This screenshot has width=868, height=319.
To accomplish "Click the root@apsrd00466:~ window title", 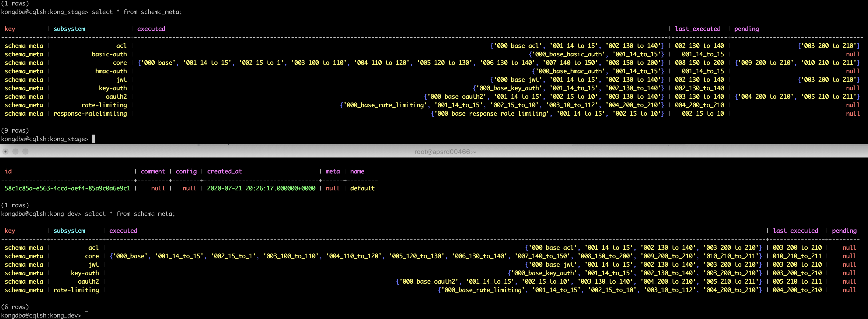I will 445,152.
